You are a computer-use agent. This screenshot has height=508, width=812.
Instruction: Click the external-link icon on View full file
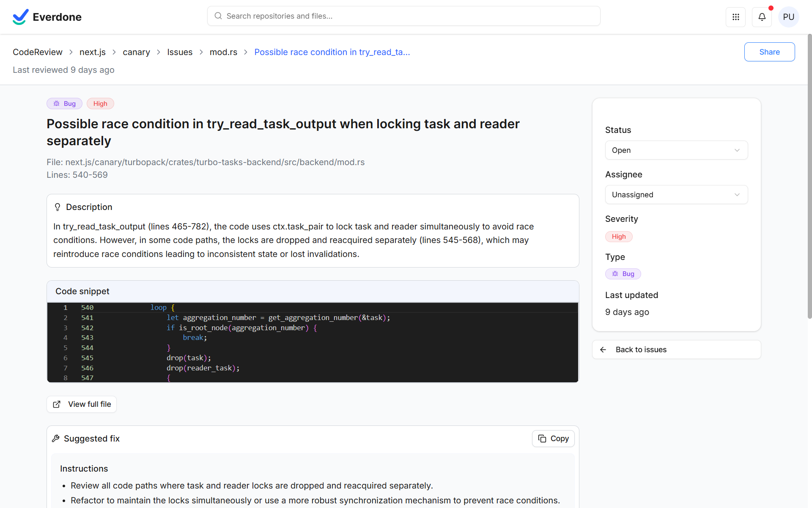tap(57, 404)
